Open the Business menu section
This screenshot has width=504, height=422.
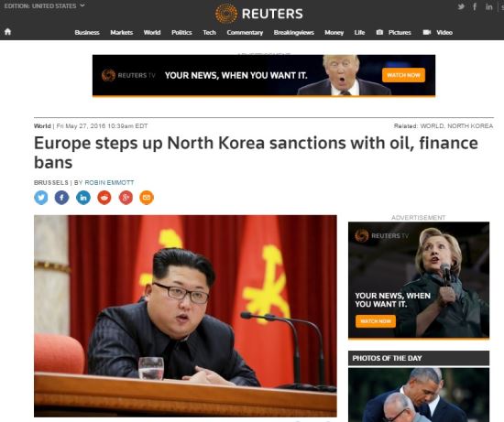87,32
